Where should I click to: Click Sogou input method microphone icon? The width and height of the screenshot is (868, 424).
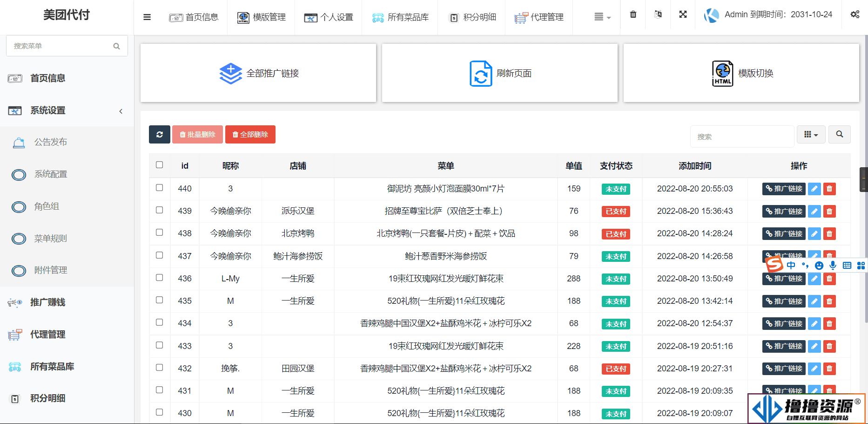833,265
